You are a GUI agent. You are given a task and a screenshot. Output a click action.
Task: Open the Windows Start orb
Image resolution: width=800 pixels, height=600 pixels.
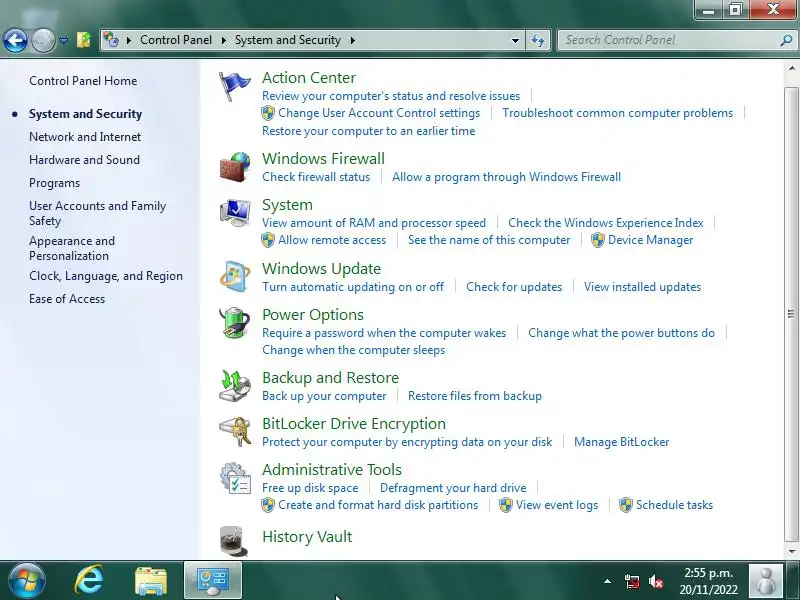26,581
